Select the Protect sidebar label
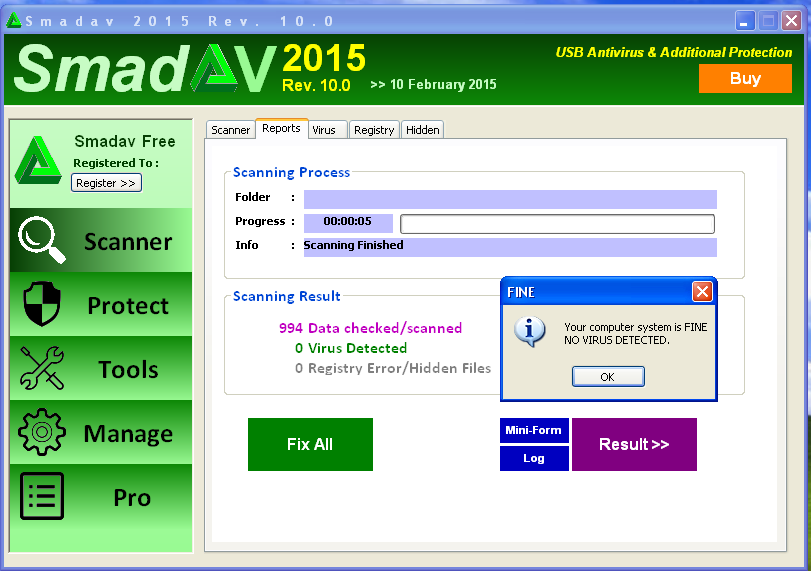 click(x=128, y=306)
